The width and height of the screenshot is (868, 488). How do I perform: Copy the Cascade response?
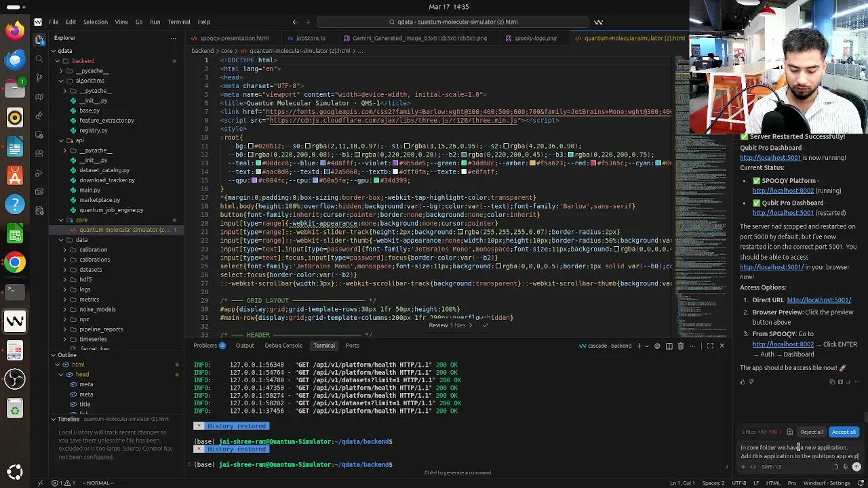point(832,382)
